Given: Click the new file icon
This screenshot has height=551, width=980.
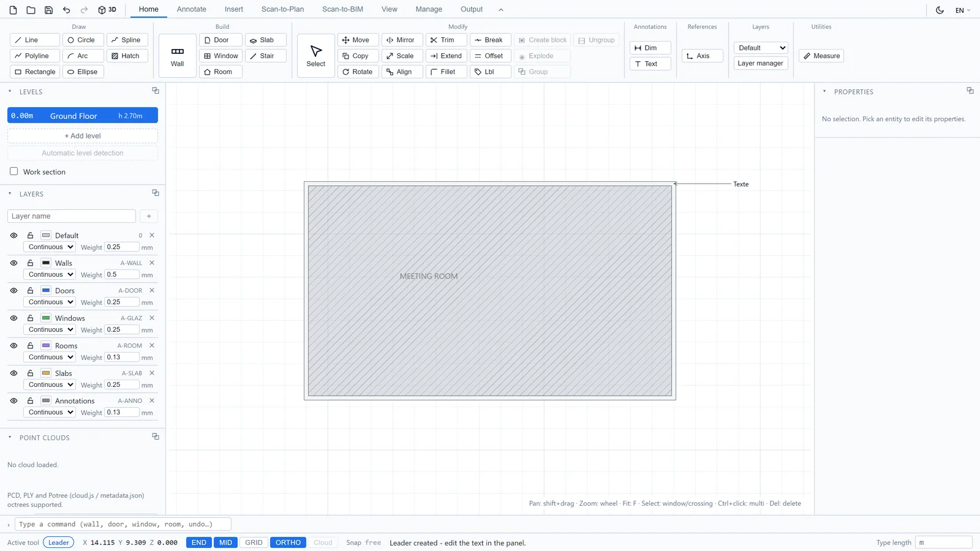Looking at the screenshot, I should (x=13, y=10).
